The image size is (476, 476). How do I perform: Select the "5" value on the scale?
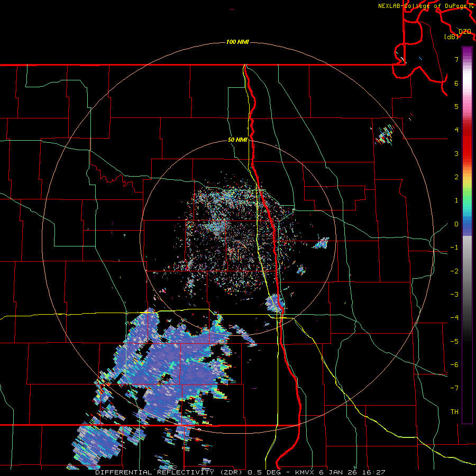(x=456, y=106)
